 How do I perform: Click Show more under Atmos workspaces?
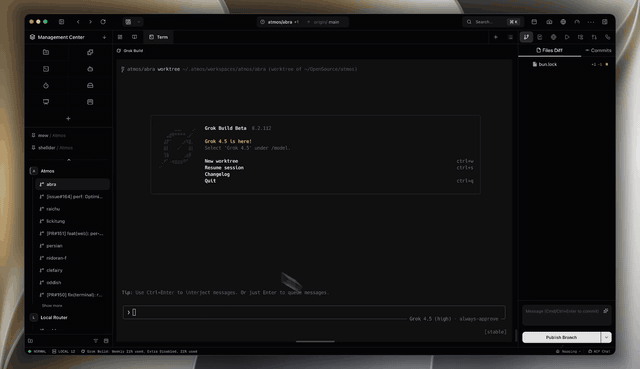52,306
